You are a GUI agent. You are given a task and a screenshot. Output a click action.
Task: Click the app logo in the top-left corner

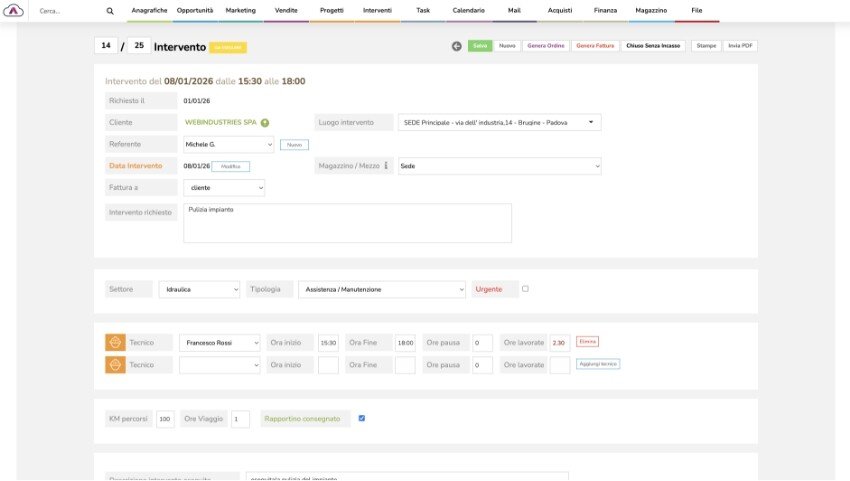pos(14,10)
